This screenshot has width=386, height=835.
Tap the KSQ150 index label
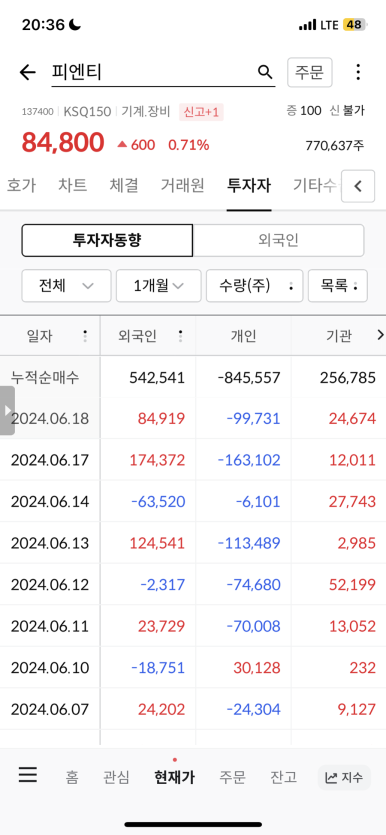tap(87, 112)
